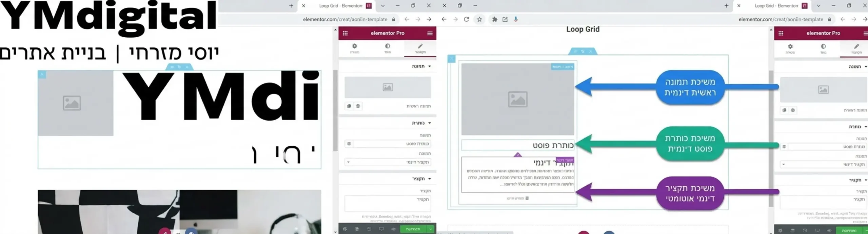868x234 pixels.
Task: Close Loop Grid tab in left window
Action: point(303,6)
